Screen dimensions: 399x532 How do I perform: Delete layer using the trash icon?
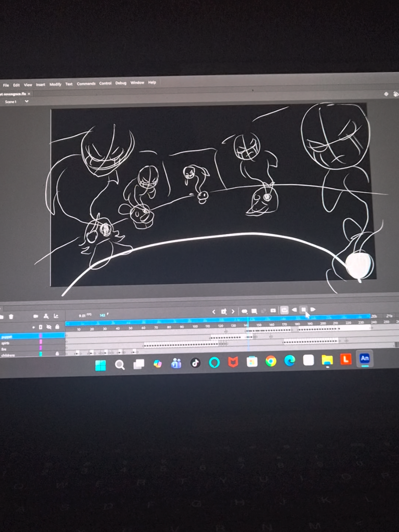tap(11, 317)
